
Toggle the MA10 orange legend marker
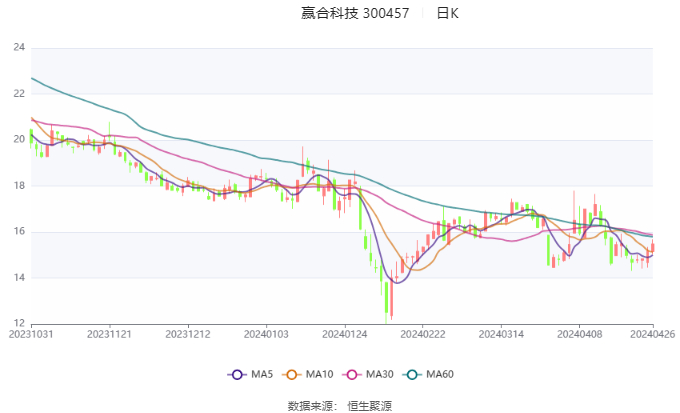tap(293, 374)
